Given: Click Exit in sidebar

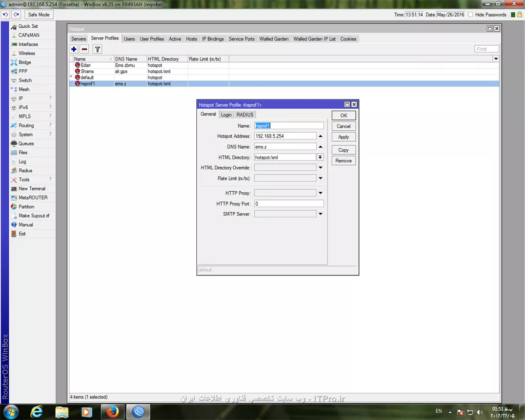Looking at the screenshot, I should pos(22,234).
